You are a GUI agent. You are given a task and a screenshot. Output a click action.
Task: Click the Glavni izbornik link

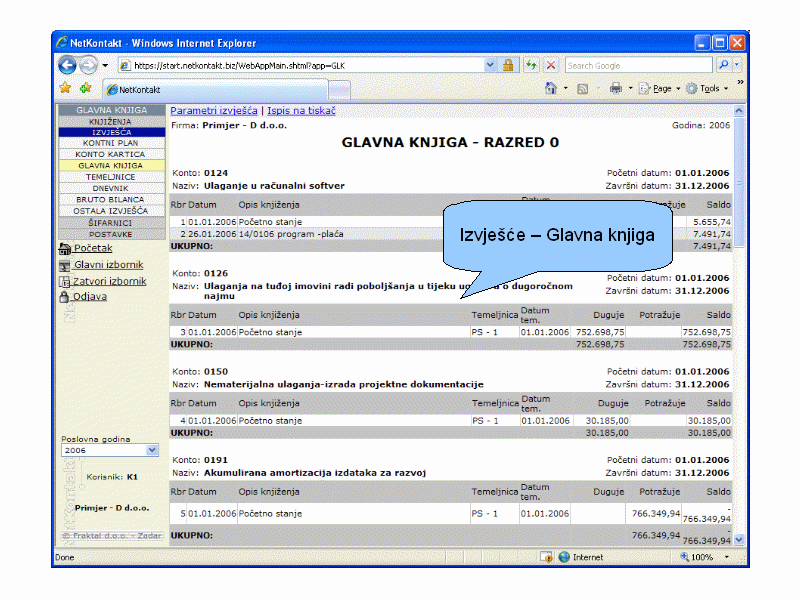[x=109, y=265]
